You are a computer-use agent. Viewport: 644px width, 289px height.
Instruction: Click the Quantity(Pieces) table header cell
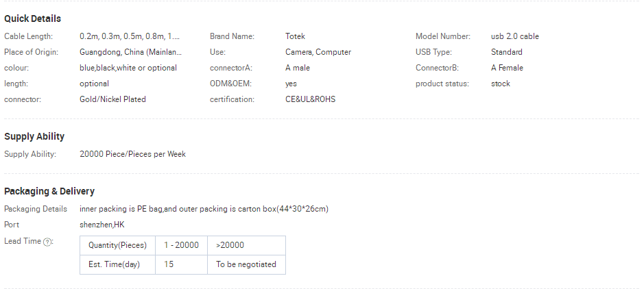tap(117, 245)
